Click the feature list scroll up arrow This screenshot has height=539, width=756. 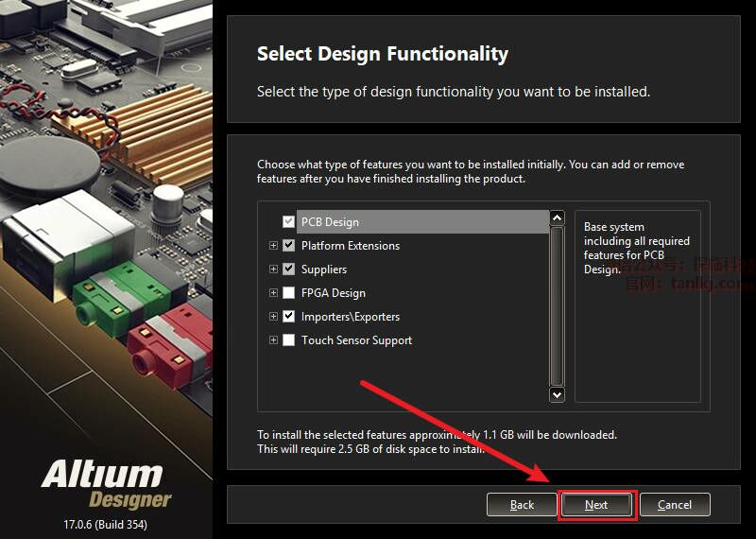(x=557, y=218)
